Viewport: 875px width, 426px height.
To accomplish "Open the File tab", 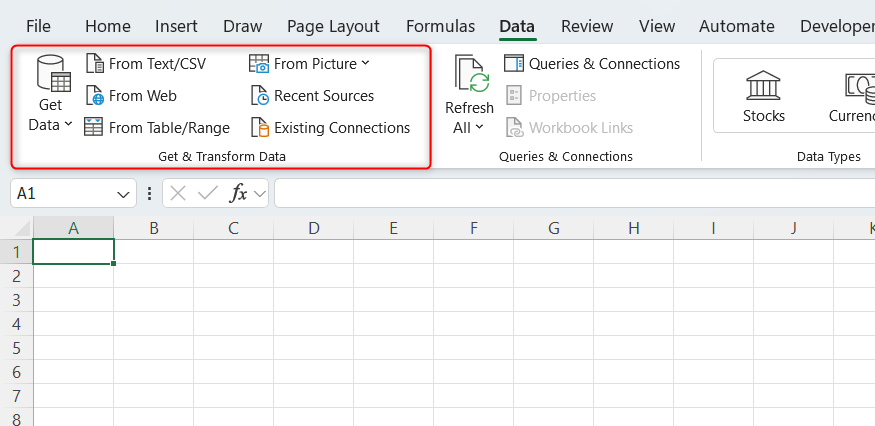I will [39, 26].
